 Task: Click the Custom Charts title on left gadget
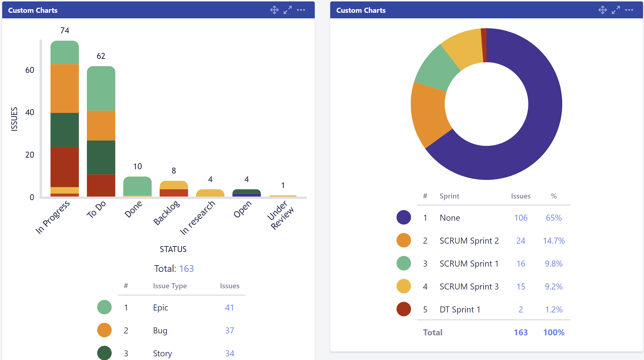pos(33,10)
